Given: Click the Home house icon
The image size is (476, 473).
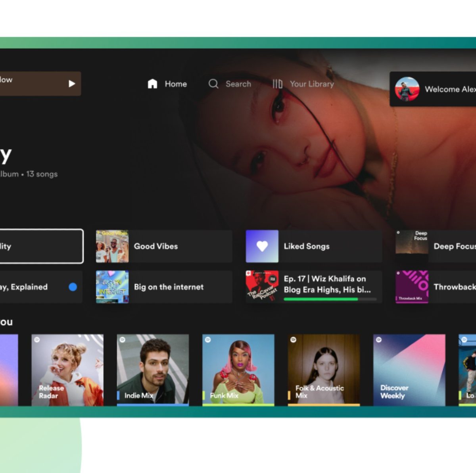Looking at the screenshot, I should [x=152, y=84].
